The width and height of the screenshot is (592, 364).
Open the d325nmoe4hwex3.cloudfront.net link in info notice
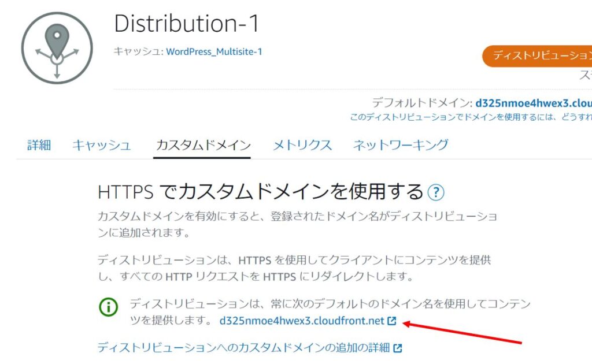pyautogui.click(x=302, y=321)
